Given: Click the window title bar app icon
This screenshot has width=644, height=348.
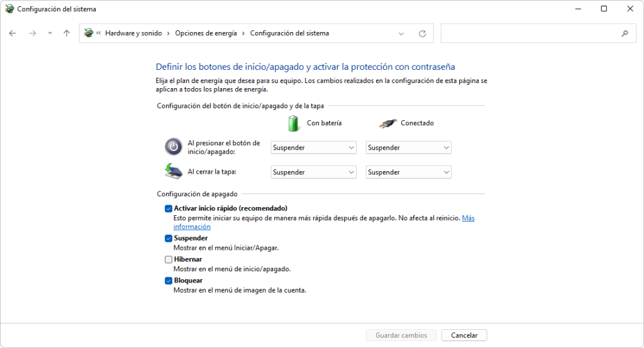Looking at the screenshot, I should pyautogui.click(x=9, y=9).
